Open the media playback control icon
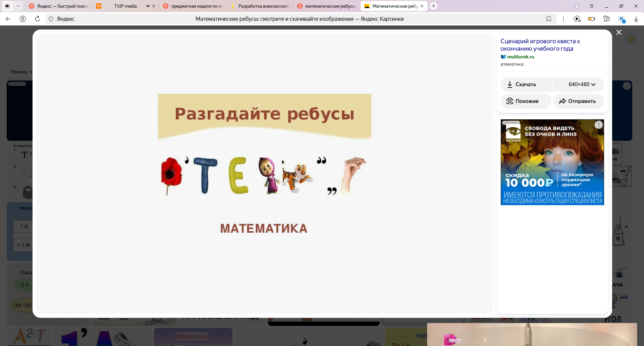This screenshot has height=346, width=644. [x=577, y=19]
